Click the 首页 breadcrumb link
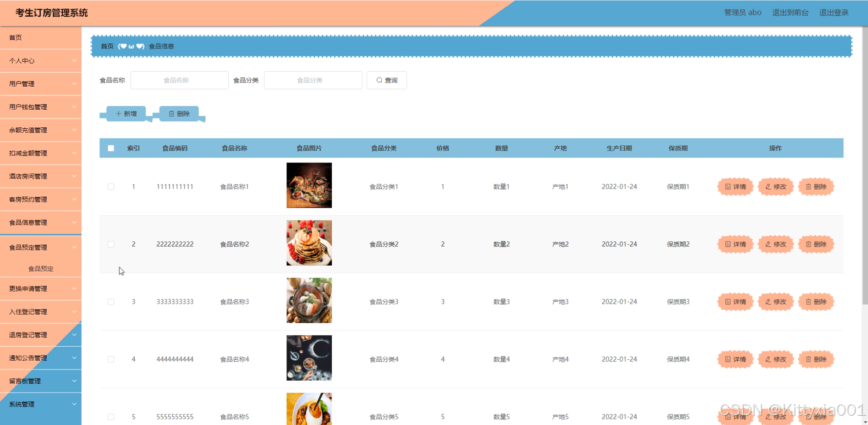 tap(107, 46)
